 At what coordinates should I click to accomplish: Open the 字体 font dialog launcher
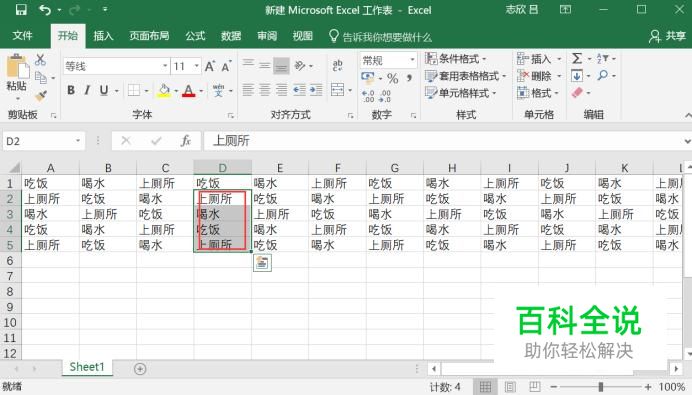coord(230,116)
